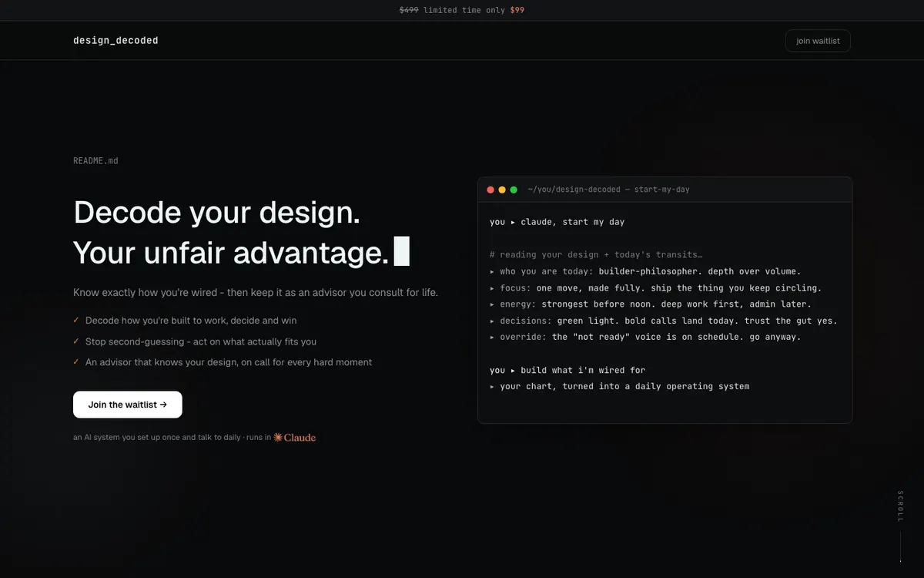Click the yellow terminal window dot
This screenshot has width=924, height=578.
[x=502, y=190]
